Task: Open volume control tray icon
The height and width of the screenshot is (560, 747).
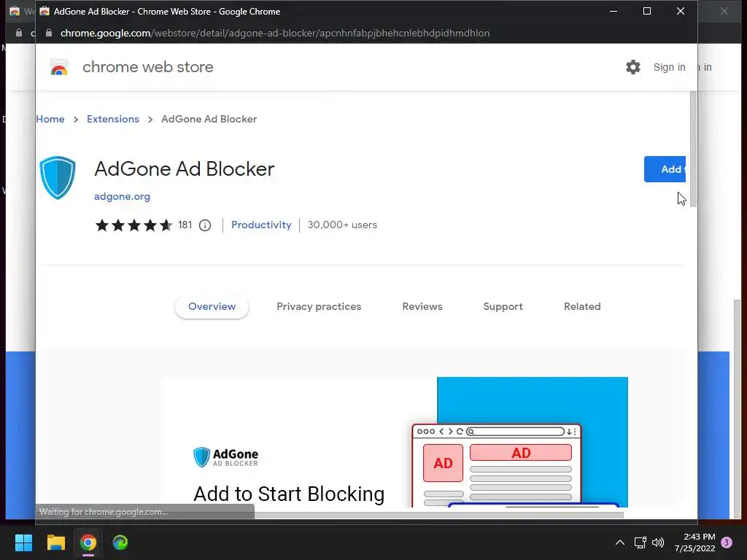Action: pos(658,542)
